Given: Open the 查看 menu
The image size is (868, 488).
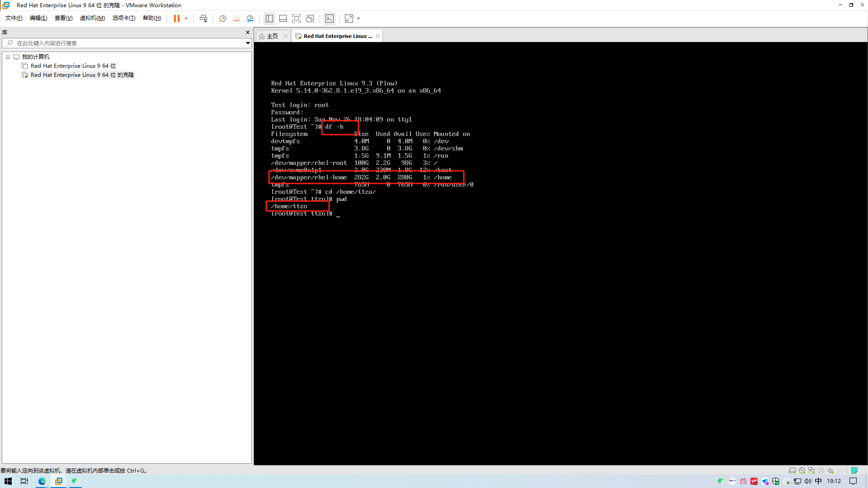Looking at the screenshot, I should [63, 18].
